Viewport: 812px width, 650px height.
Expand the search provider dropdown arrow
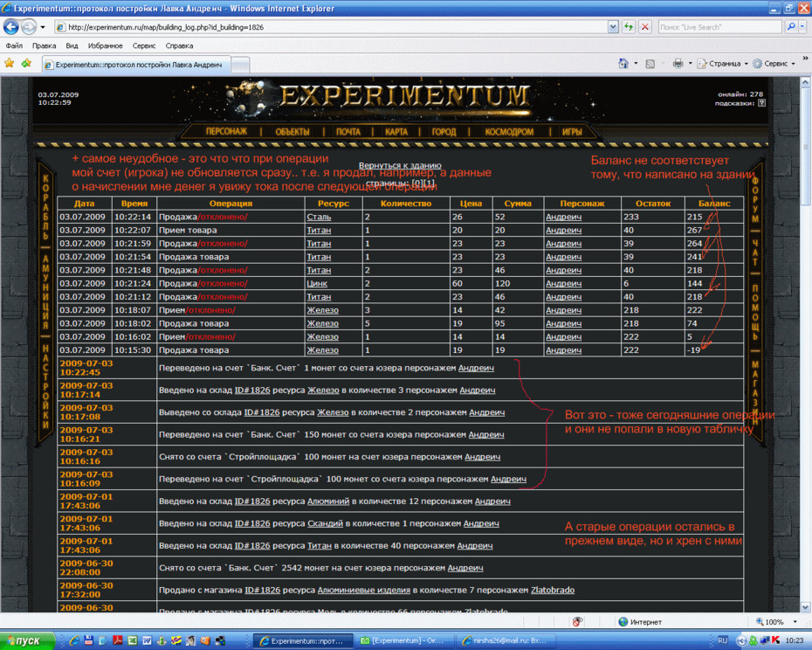(x=802, y=27)
